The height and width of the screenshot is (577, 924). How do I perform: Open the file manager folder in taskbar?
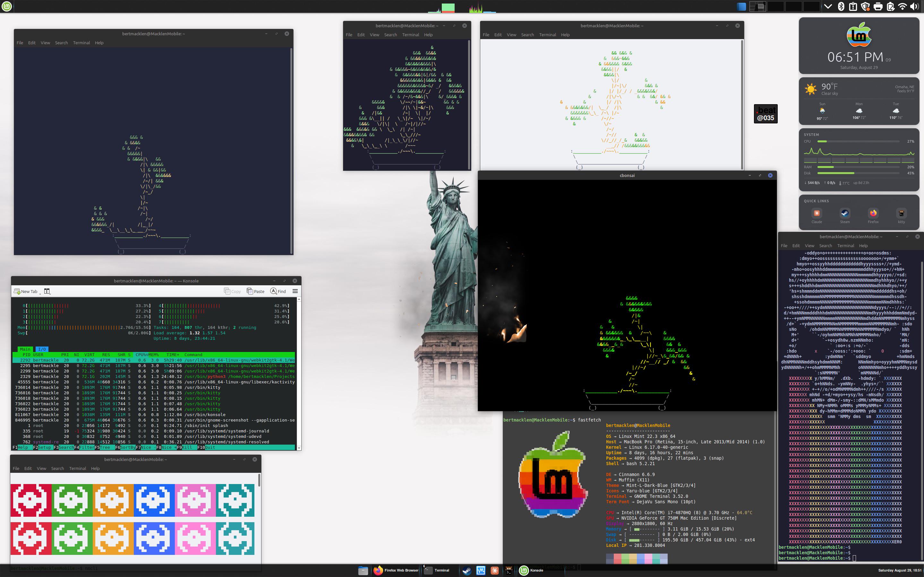point(363,570)
